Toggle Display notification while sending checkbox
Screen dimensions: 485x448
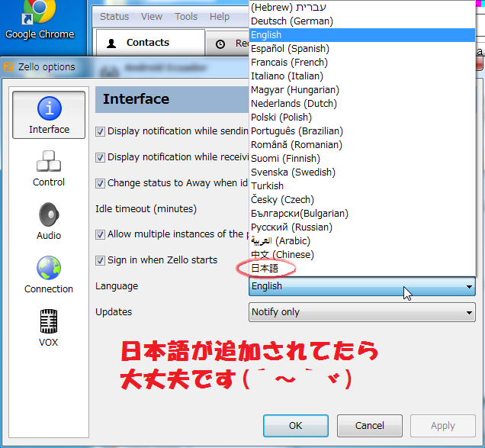[x=100, y=131]
